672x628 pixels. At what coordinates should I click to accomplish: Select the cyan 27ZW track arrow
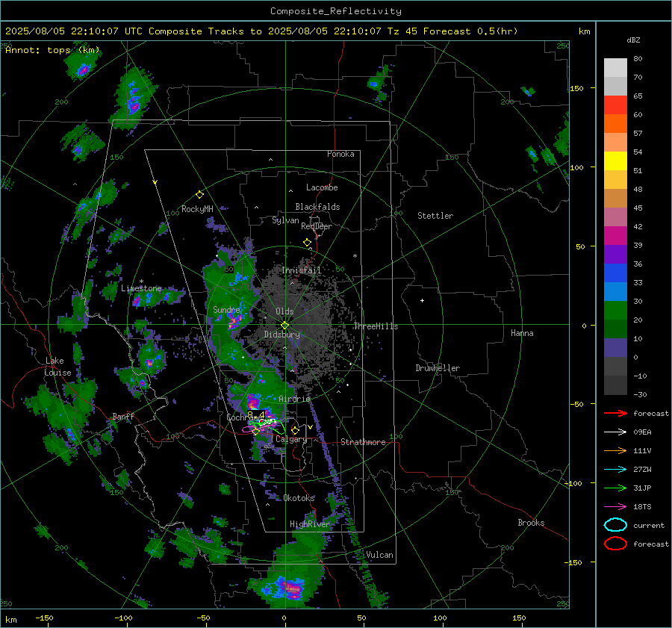615,470
